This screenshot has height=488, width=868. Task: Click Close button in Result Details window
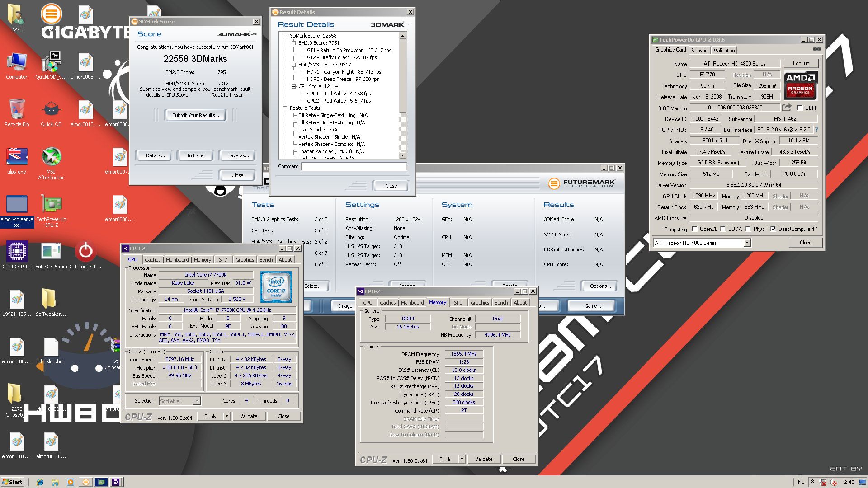click(x=391, y=186)
